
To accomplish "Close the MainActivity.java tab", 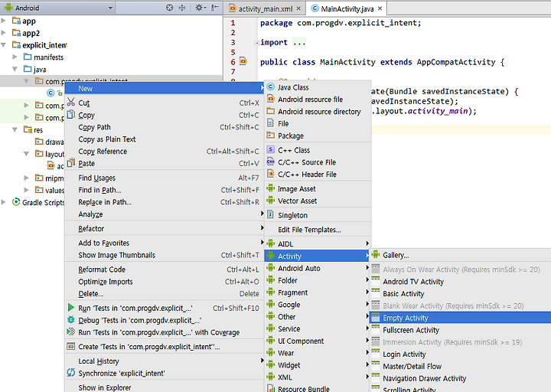I will point(380,8).
